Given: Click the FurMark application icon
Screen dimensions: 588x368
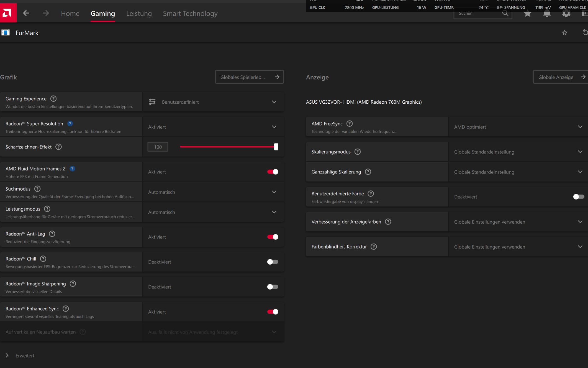Looking at the screenshot, I should [6, 33].
